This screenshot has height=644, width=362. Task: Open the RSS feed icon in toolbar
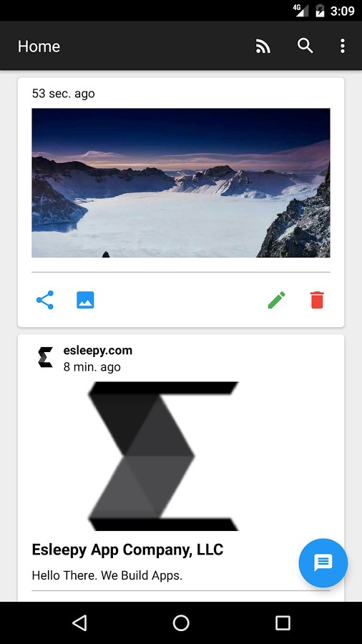[263, 46]
